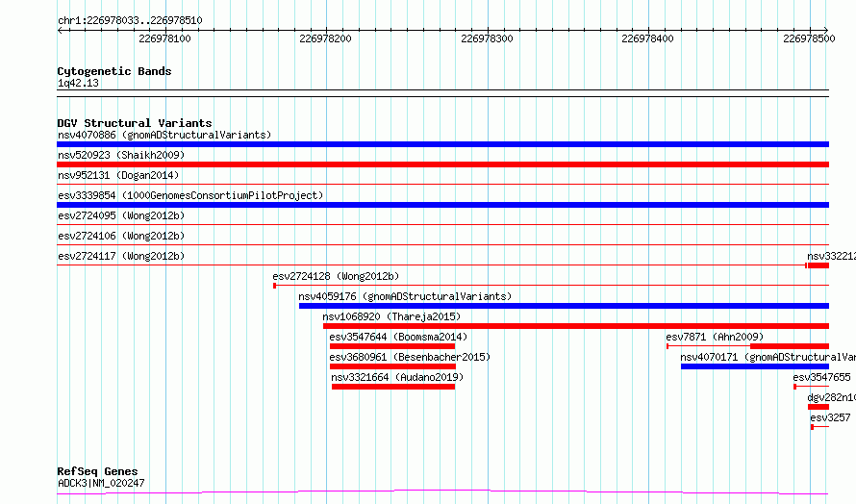Open variant nsv4070886 gnomAD label
Screen dimensions: 856x504
(164, 135)
